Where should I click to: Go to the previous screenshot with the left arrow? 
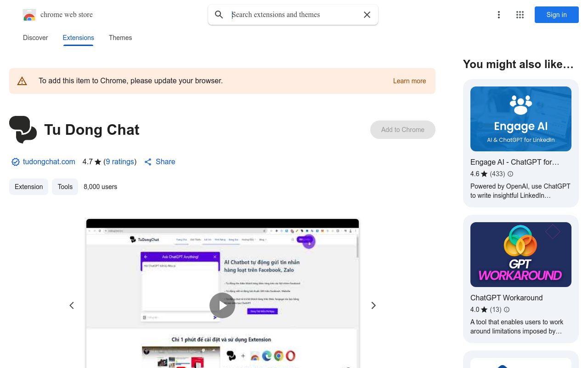click(72, 305)
